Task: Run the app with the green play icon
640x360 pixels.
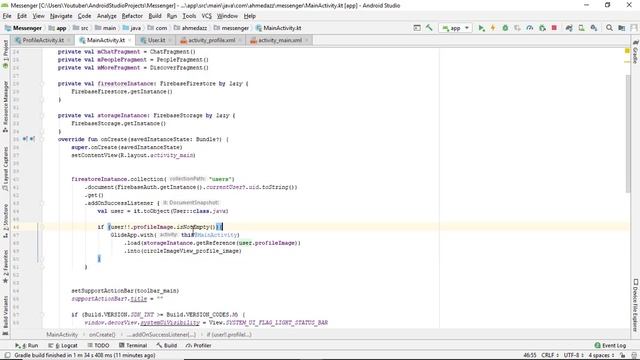Action: click(x=482, y=28)
